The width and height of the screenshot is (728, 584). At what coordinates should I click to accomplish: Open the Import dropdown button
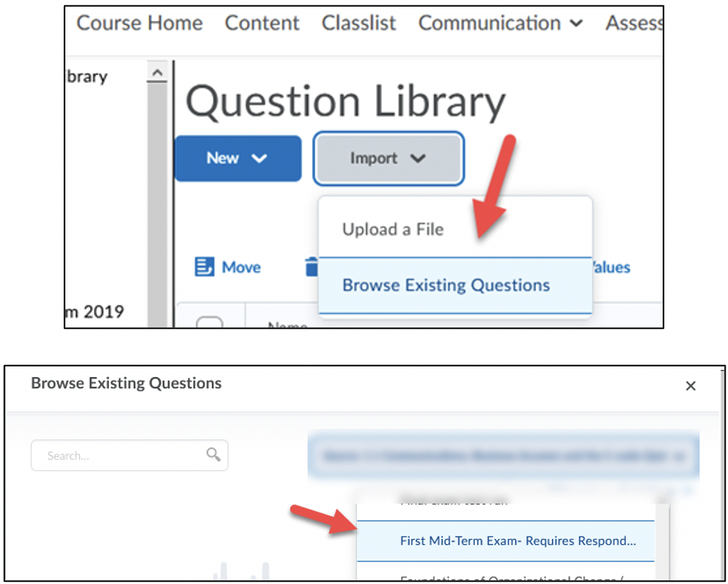click(x=388, y=158)
